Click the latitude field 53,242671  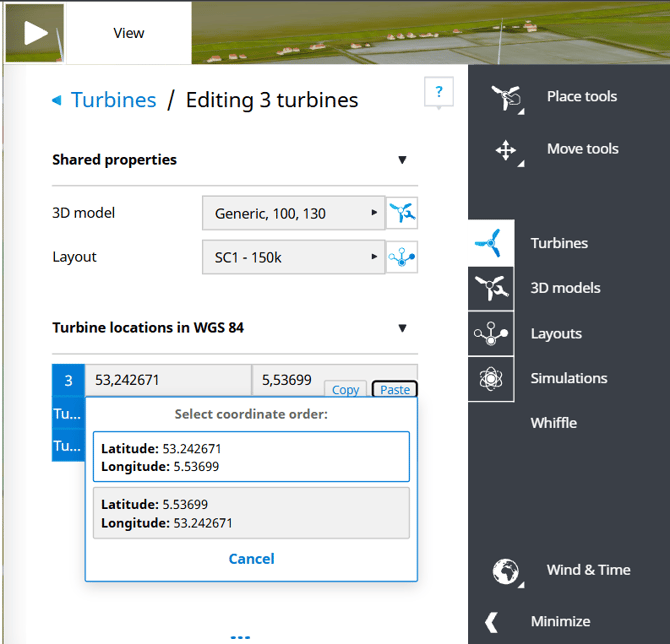pyautogui.click(x=168, y=380)
